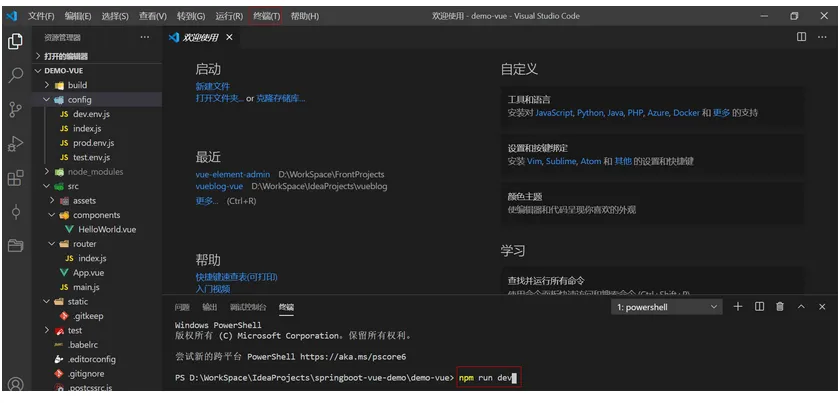
Task: Switch to the 输出 panel tab
Action: pyautogui.click(x=210, y=307)
